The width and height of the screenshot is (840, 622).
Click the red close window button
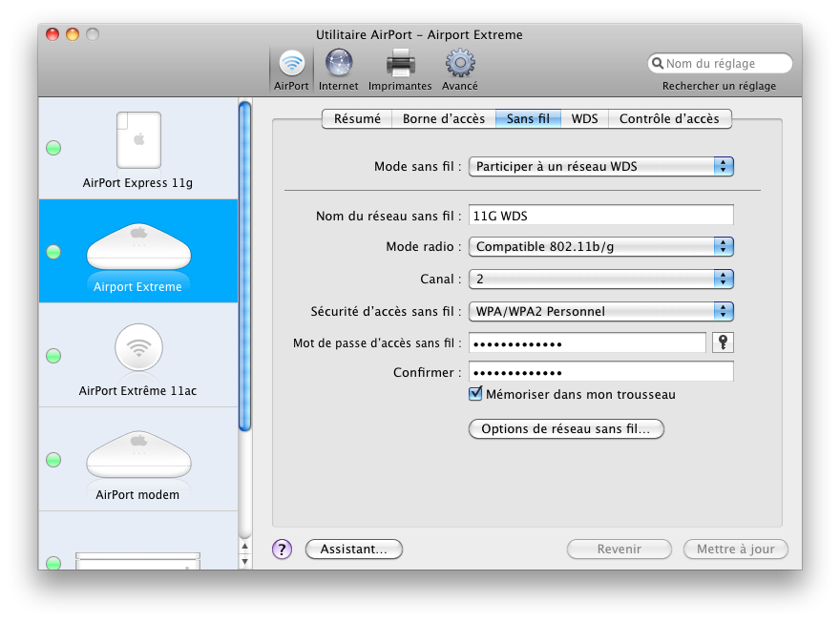pyautogui.click(x=52, y=34)
